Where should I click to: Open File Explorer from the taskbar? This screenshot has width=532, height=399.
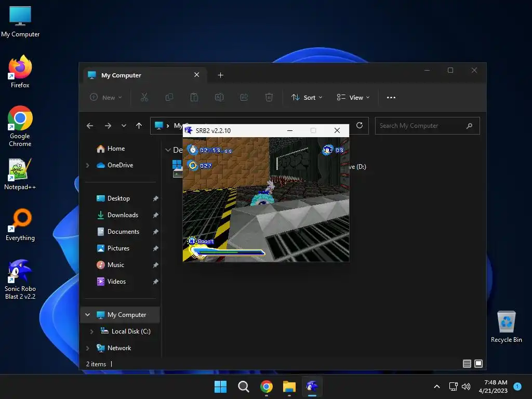click(289, 387)
